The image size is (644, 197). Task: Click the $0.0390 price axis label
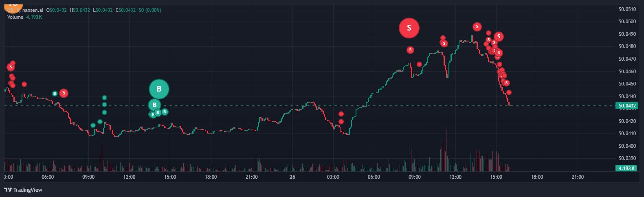tap(627, 158)
